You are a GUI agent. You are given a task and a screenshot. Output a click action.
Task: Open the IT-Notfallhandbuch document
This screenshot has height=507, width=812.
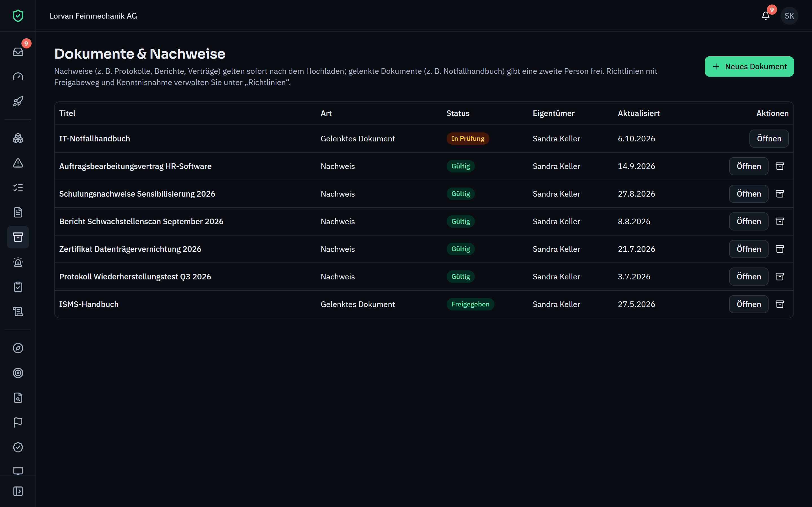point(769,139)
